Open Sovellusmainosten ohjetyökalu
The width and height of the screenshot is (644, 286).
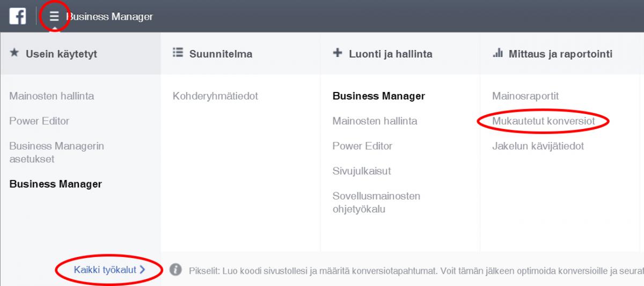376,202
